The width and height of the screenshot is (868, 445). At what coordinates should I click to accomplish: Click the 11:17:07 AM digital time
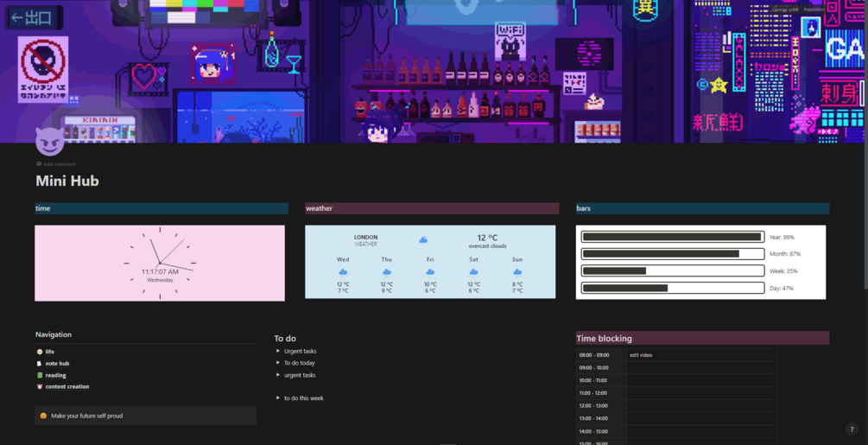tap(160, 272)
